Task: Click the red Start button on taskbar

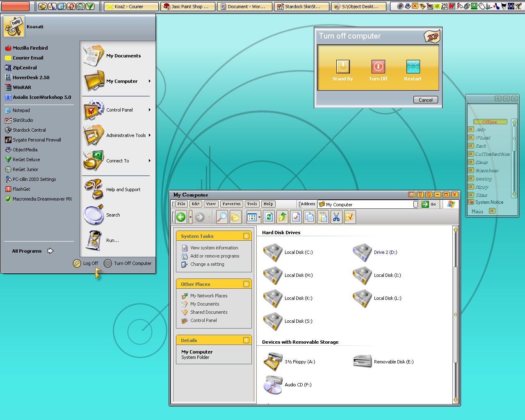Action: click(x=16, y=6)
